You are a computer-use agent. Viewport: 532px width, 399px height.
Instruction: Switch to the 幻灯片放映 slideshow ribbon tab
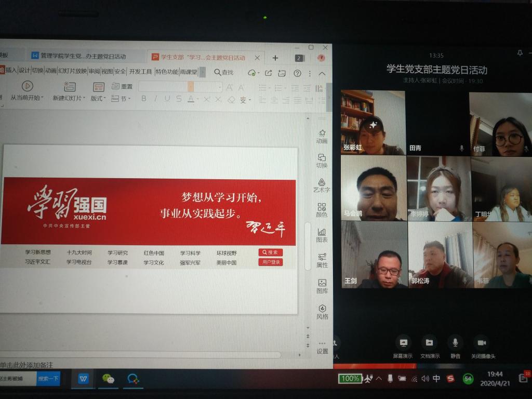[72, 71]
